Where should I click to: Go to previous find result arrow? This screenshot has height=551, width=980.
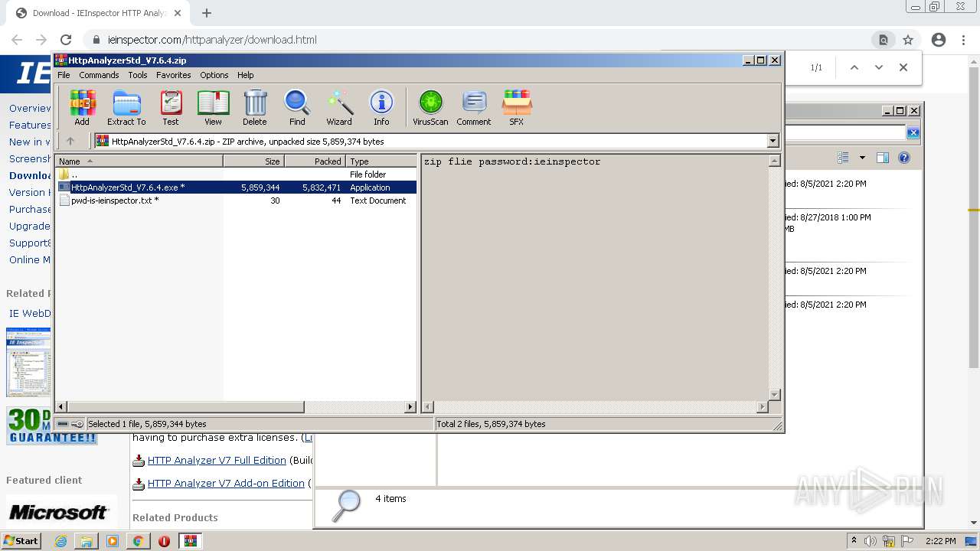click(x=854, y=67)
